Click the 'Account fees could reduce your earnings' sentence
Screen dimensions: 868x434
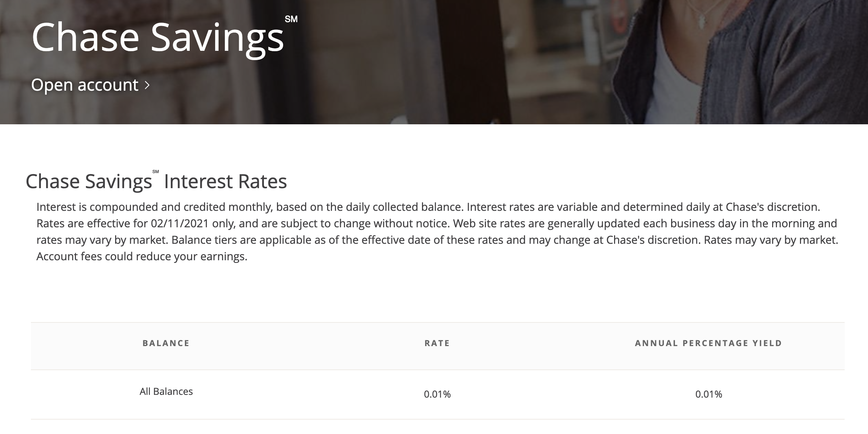(142, 256)
